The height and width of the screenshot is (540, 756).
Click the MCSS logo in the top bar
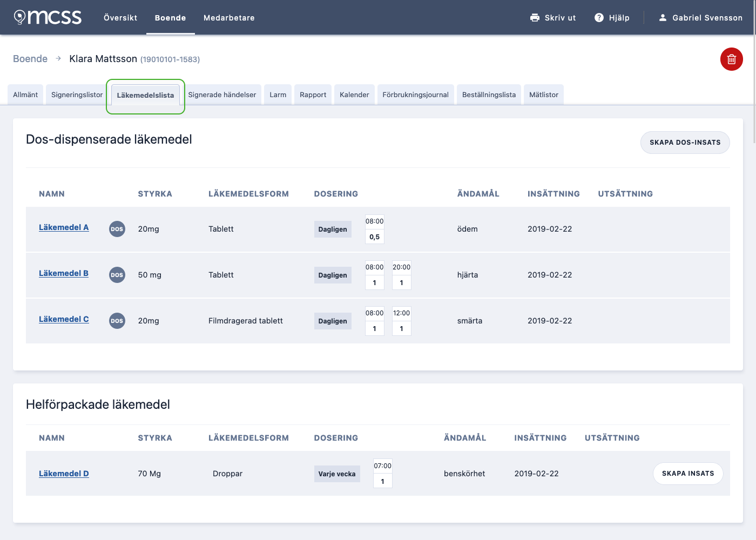point(48,17)
